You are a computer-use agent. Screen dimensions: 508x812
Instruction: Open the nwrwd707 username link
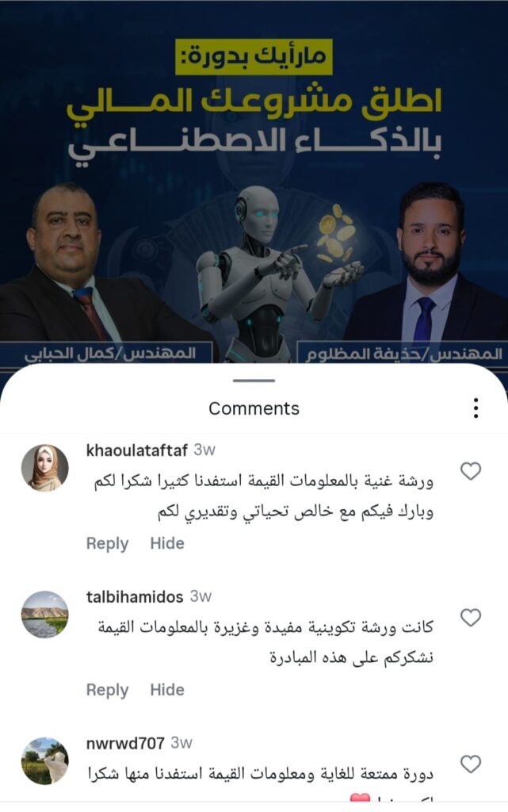click(125, 743)
